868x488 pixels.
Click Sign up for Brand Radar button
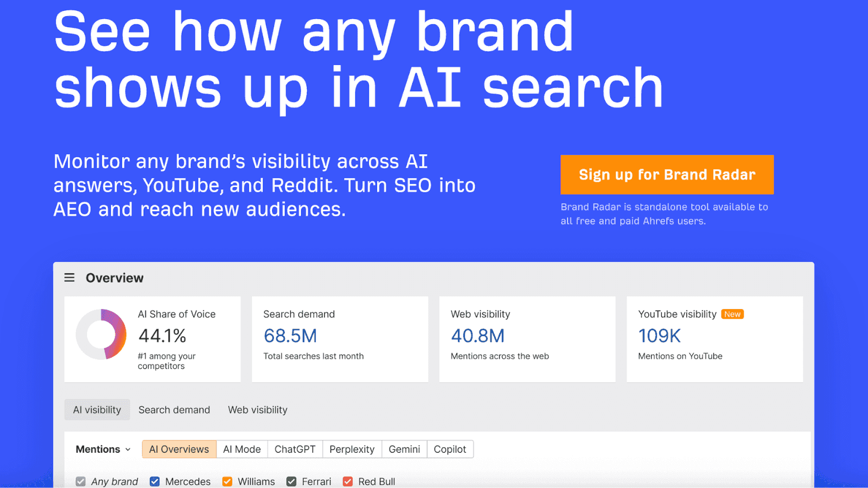pos(667,175)
